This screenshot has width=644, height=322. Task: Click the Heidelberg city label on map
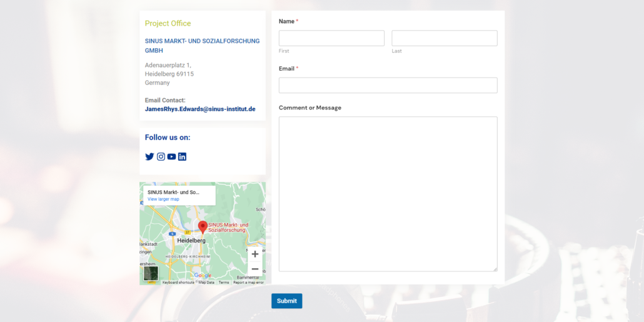pyautogui.click(x=191, y=241)
